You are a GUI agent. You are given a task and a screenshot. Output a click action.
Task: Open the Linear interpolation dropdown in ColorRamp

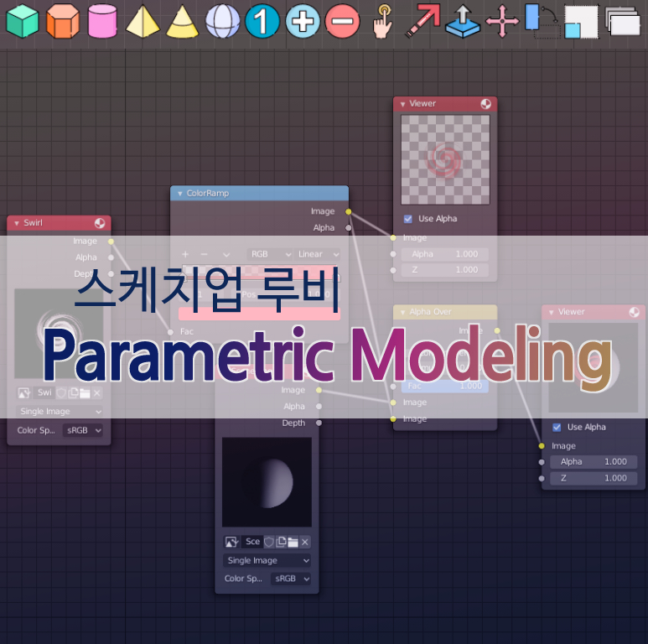pos(317,254)
